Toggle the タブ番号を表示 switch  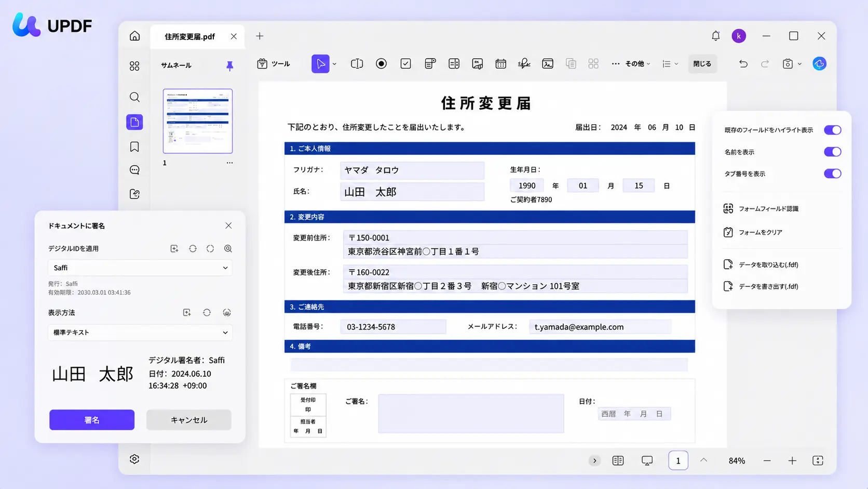pyautogui.click(x=832, y=174)
